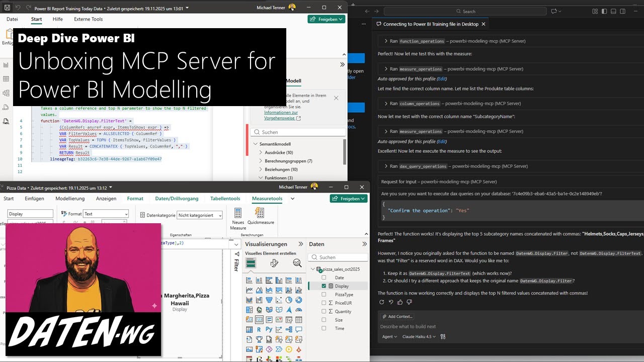Click the thumbs up icon in chat
The image size is (644, 362).
[x=400, y=302]
